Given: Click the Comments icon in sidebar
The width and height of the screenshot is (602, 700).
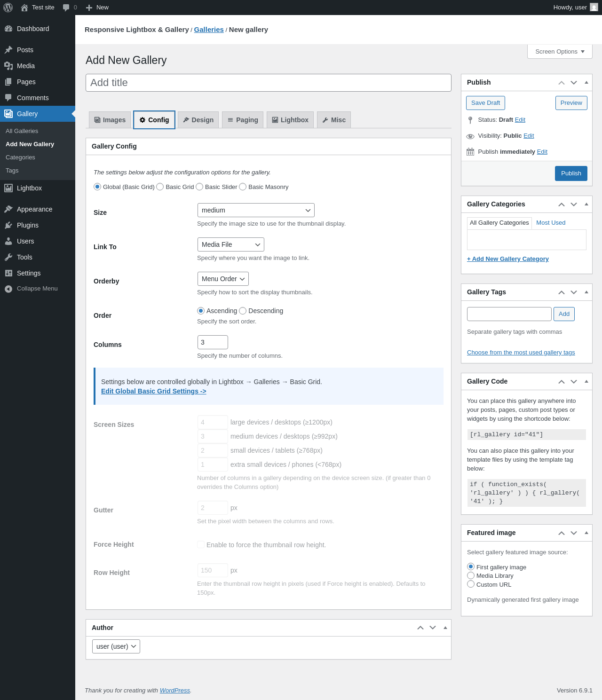Looking at the screenshot, I should point(8,98).
